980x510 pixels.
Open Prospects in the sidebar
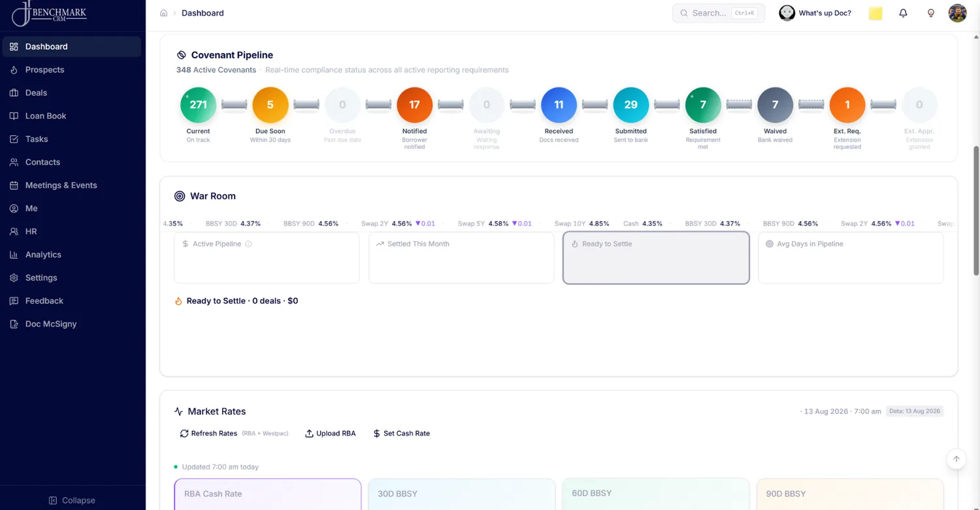point(72,70)
